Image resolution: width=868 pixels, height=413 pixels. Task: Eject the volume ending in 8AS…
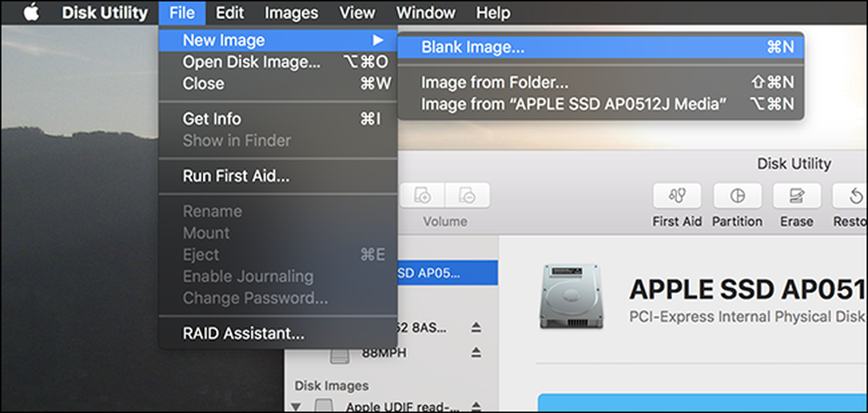pos(476,328)
